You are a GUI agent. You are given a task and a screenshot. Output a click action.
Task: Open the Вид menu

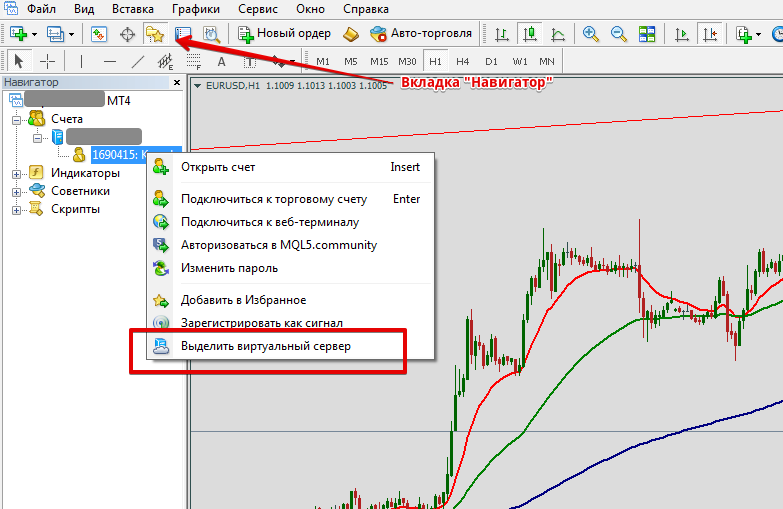pyautogui.click(x=84, y=9)
